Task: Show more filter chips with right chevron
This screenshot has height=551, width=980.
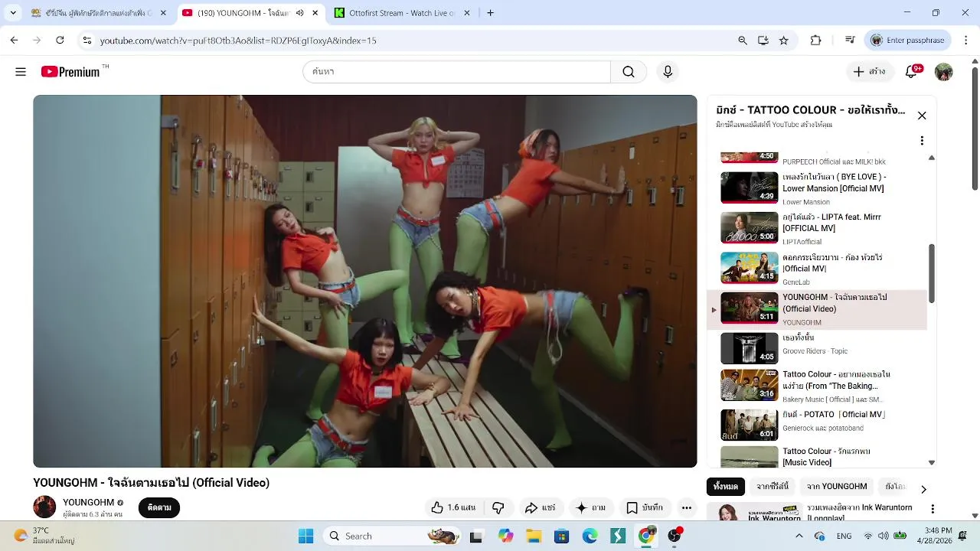Action: coord(923,489)
